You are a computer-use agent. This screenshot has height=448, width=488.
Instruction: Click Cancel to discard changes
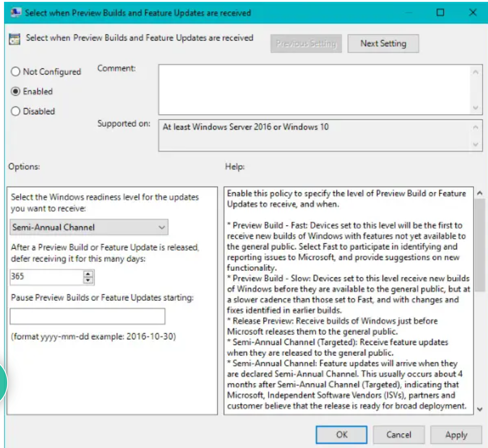(398, 435)
